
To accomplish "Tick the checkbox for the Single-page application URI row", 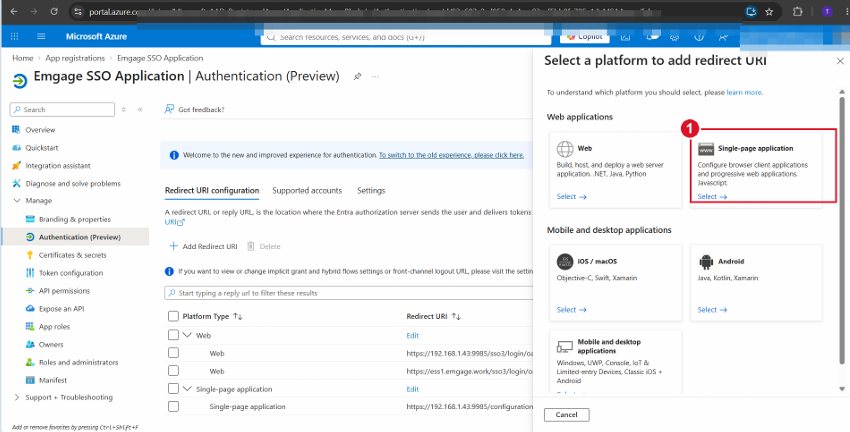I will point(173,406).
